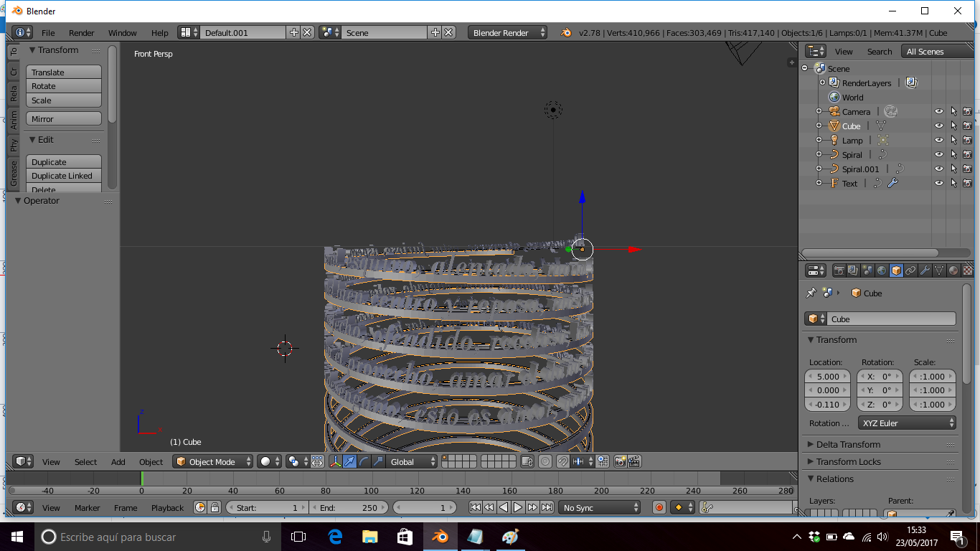Screen dimensions: 980x551
Task: Click the insert keyframe keys icon in timeline
Action: click(x=707, y=507)
